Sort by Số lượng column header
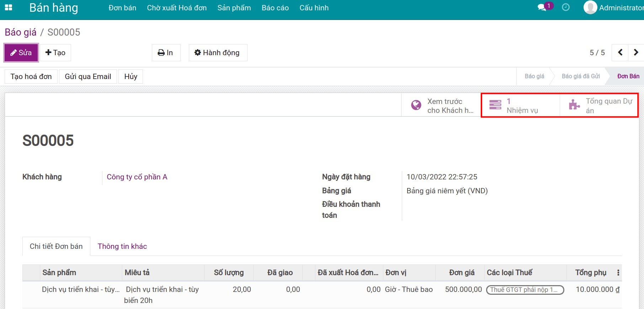The image size is (644, 309). [229, 273]
